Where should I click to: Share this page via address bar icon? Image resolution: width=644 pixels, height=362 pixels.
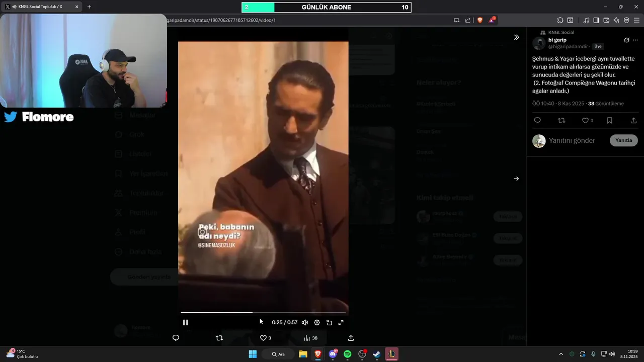coord(468,20)
